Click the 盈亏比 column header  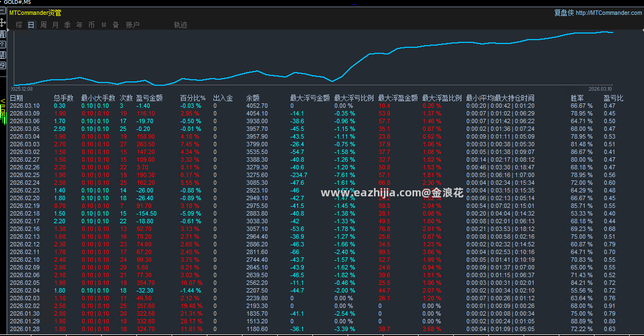(x=613, y=98)
